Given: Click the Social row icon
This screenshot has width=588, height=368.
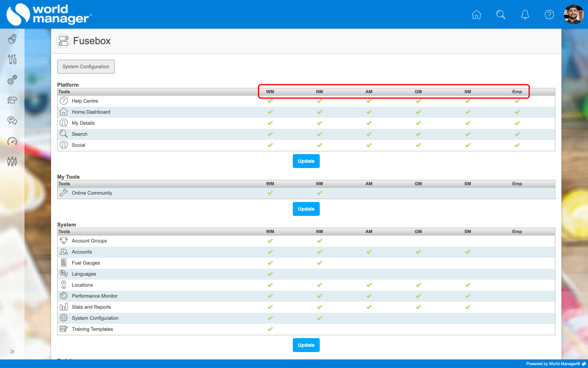Looking at the screenshot, I should [x=64, y=145].
